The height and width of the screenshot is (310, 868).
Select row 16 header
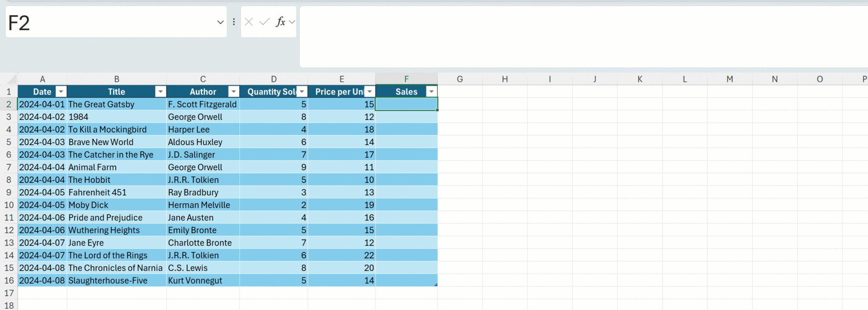[8, 281]
